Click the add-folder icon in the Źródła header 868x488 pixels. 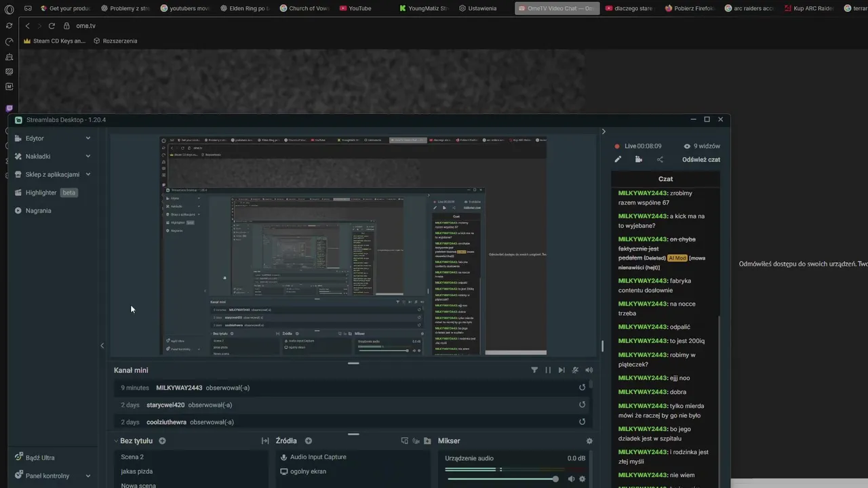[427, 441]
